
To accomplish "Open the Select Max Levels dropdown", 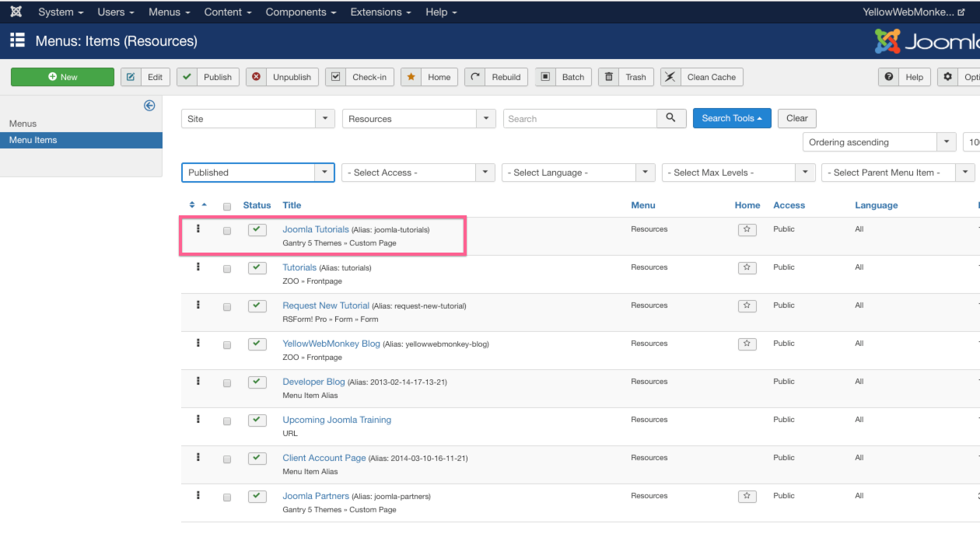I will tap(739, 173).
